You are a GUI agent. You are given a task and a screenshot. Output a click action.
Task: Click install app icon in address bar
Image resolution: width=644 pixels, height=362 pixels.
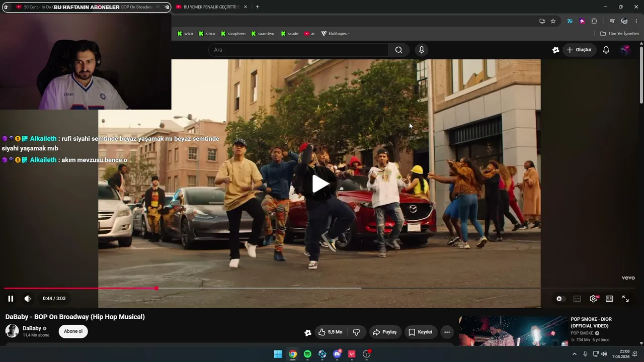click(x=542, y=21)
